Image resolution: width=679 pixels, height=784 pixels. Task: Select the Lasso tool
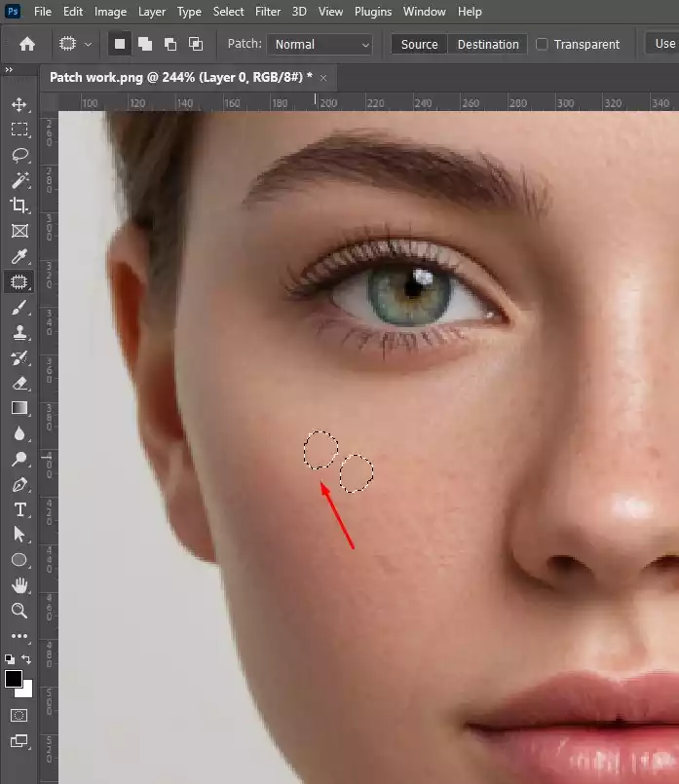coord(19,155)
